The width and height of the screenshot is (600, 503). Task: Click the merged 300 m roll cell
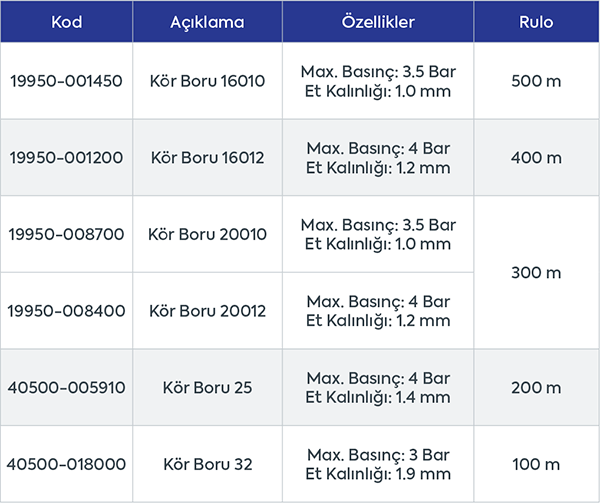537,273
